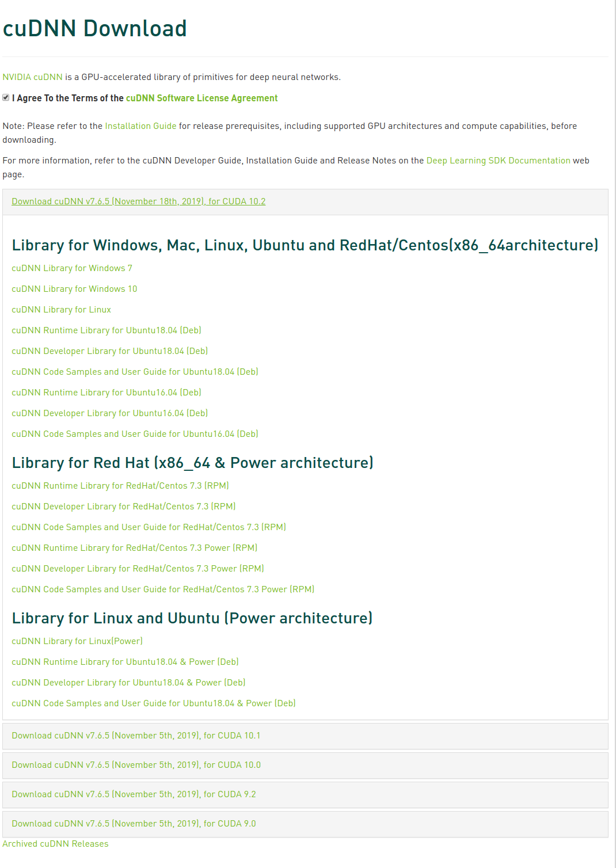616x868 pixels.
Task: Get Code Samples and User Guide for Ubuntu18.04 (Deb)
Action: click(x=135, y=372)
